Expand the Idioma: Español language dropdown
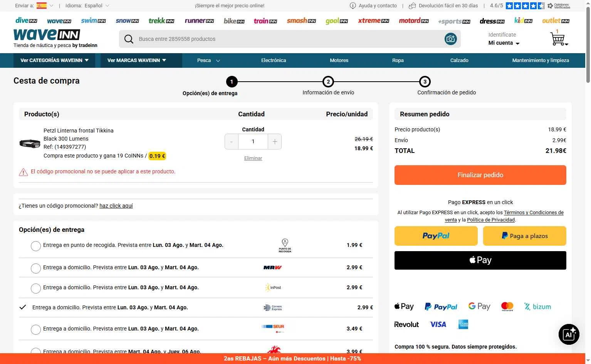591x364 pixels. click(87, 6)
